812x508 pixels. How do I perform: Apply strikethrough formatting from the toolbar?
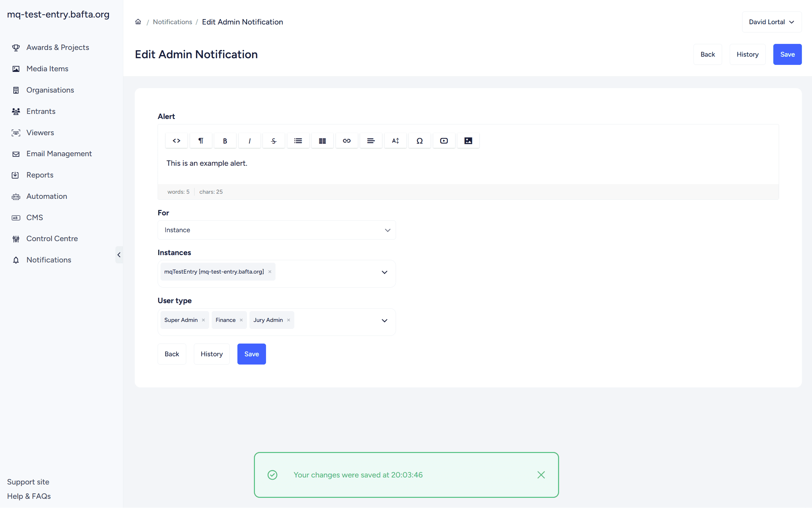pos(274,141)
